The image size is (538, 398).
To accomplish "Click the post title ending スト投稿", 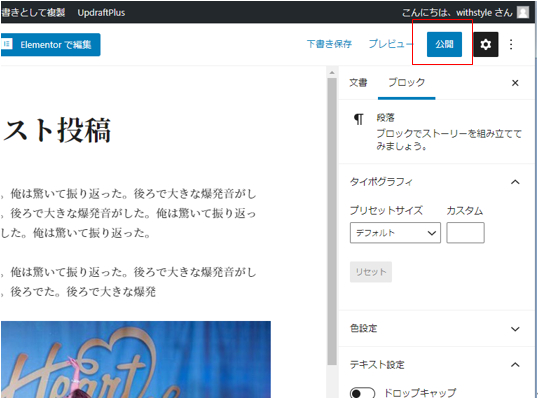I will (x=57, y=130).
